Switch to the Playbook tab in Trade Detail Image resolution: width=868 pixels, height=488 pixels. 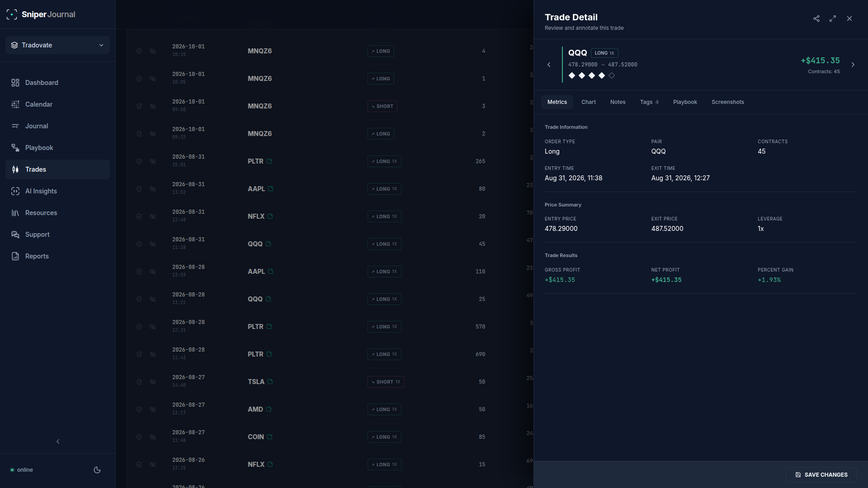pyautogui.click(x=685, y=102)
